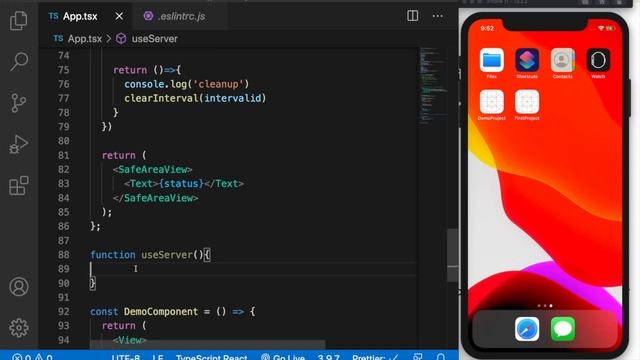Launch FirstProject app in simulator
The image size is (640, 360).
527,102
